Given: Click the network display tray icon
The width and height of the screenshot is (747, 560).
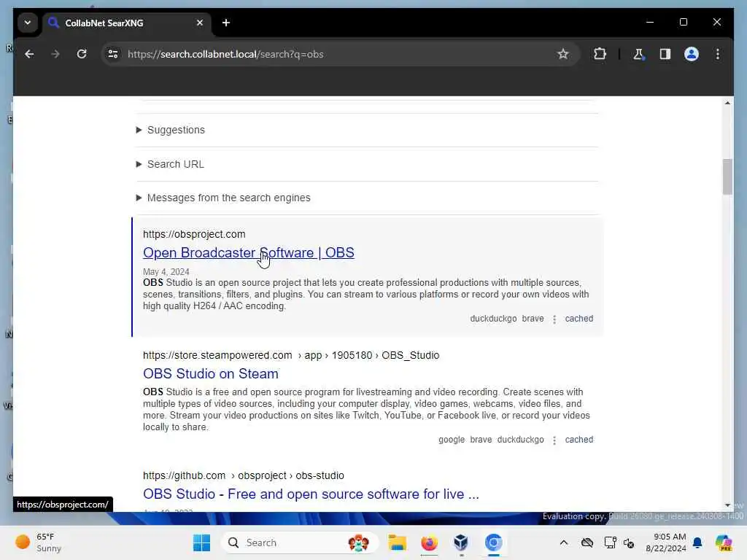Looking at the screenshot, I should click(x=610, y=542).
